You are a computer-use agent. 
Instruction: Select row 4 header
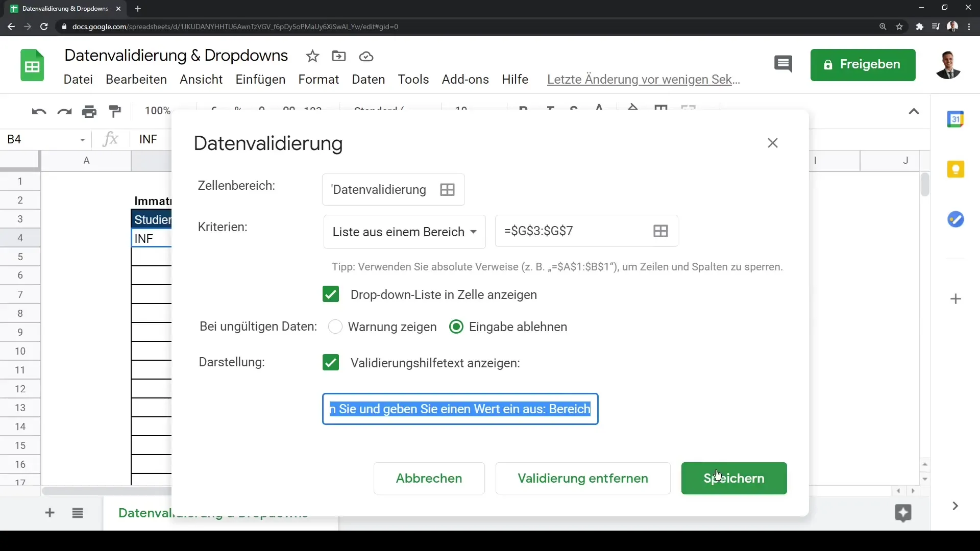[20, 238]
